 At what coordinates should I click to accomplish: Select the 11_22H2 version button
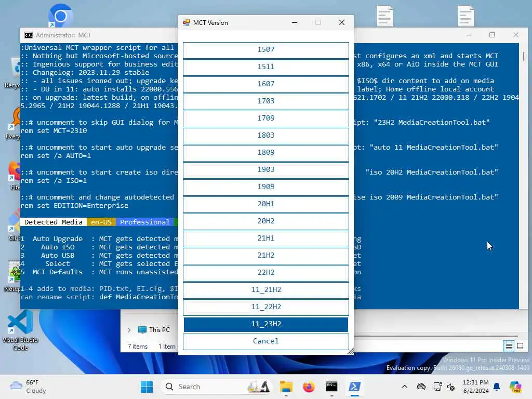pyautogui.click(x=265, y=307)
